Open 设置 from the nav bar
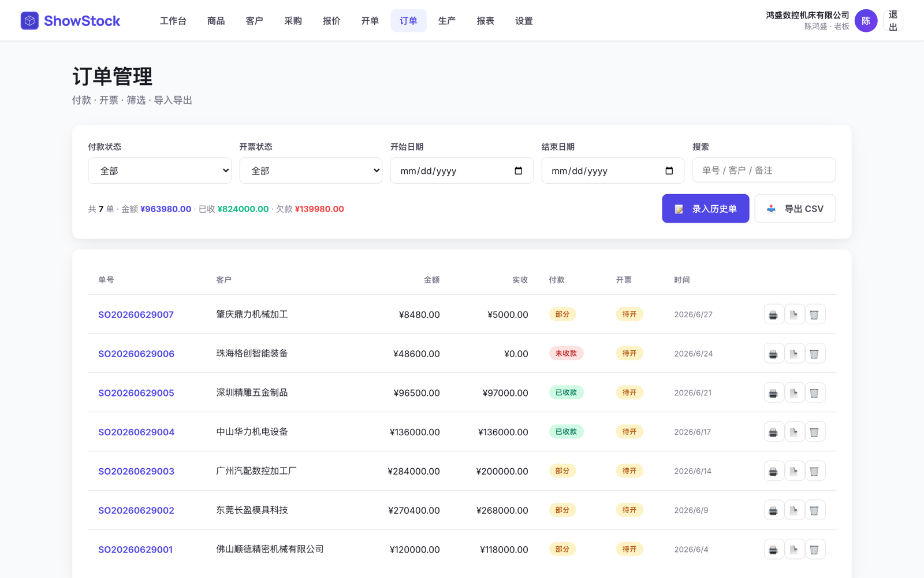The image size is (924, 578). (x=524, y=21)
